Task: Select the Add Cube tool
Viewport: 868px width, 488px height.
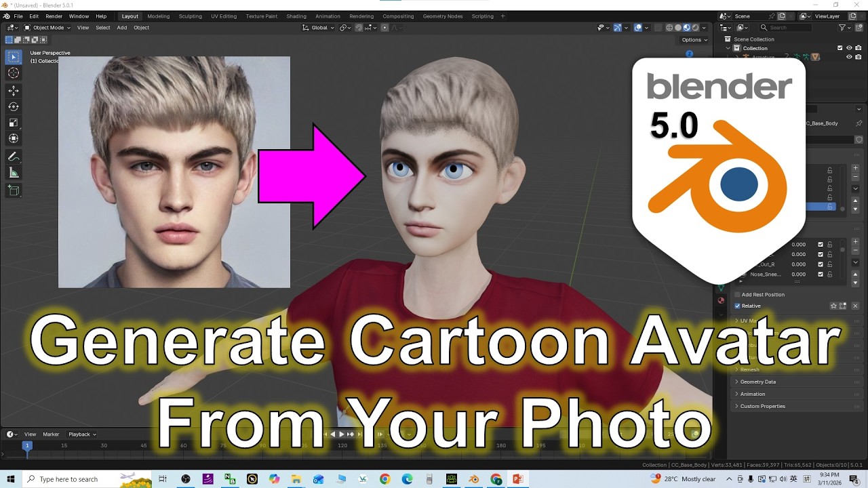Action: point(14,191)
